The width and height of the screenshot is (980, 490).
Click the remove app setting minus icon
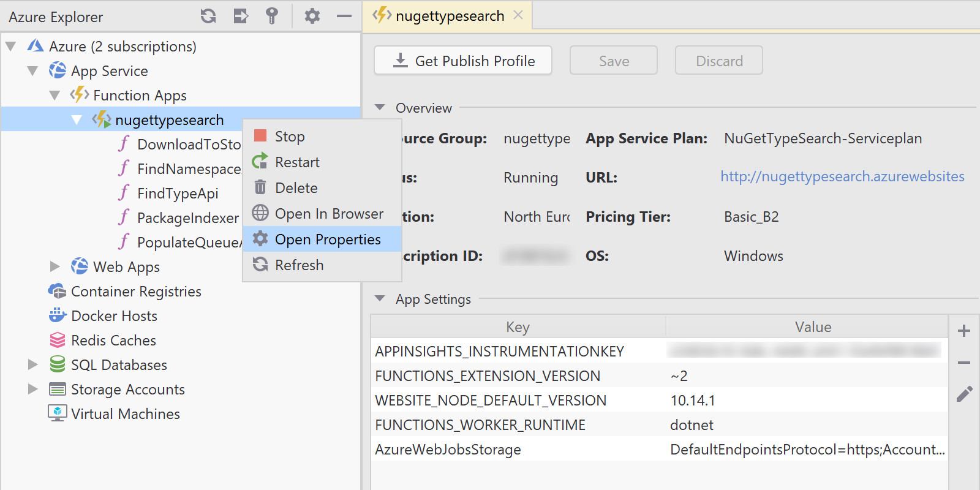click(964, 363)
